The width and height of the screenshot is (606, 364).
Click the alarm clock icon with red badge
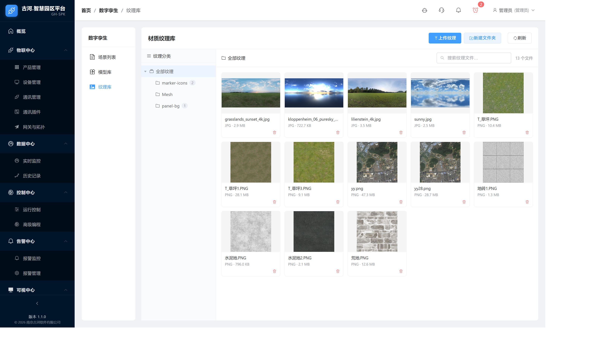[475, 10]
